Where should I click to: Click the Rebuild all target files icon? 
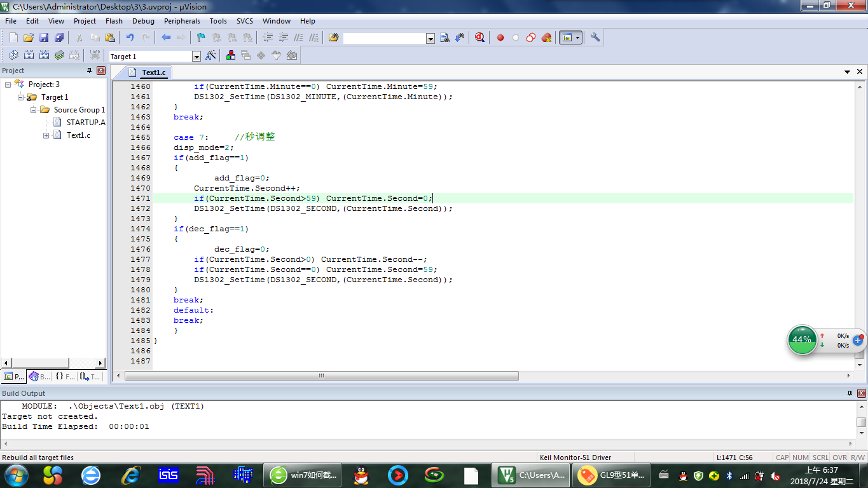[45, 55]
